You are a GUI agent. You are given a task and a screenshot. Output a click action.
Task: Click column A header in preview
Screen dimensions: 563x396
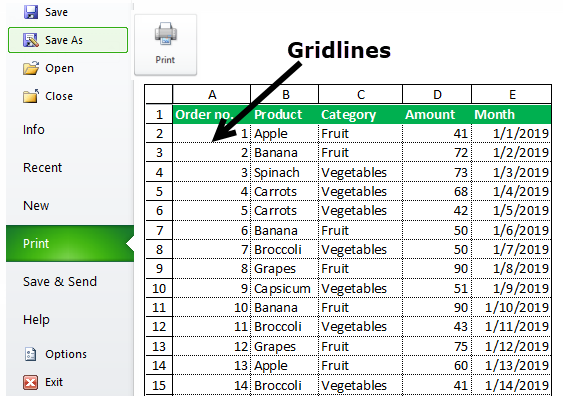pos(212,94)
